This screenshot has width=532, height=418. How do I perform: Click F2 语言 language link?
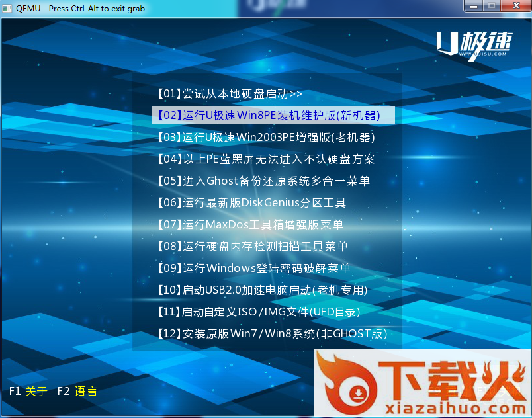click(x=77, y=391)
